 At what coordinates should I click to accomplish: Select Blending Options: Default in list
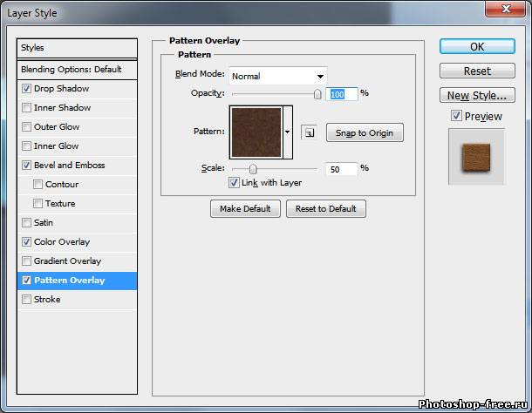(78, 70)
